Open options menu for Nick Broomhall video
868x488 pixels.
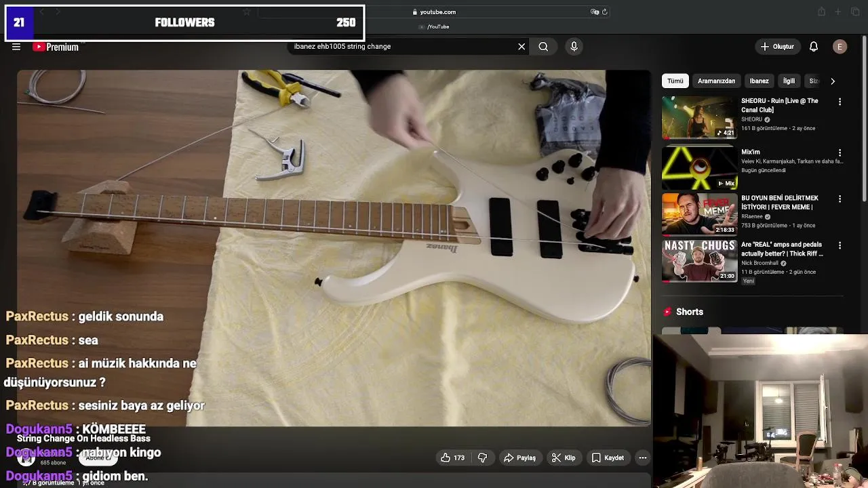pos(840,245)
